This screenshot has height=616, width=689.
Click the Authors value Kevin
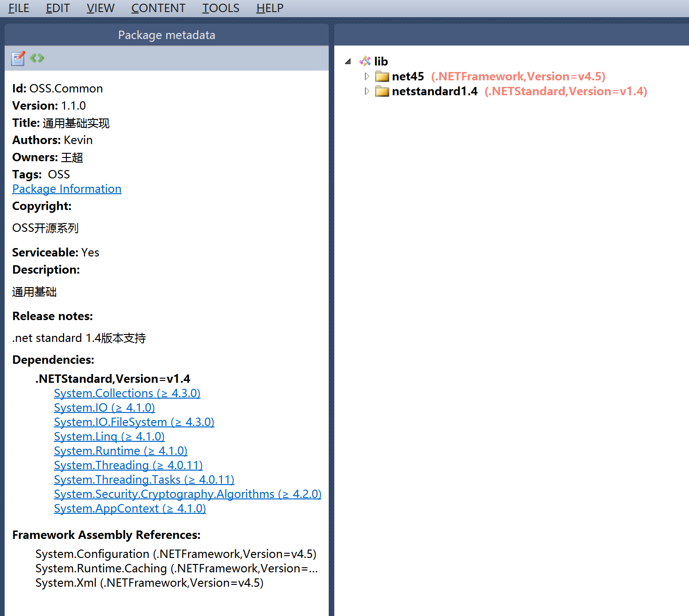point(78,140)
